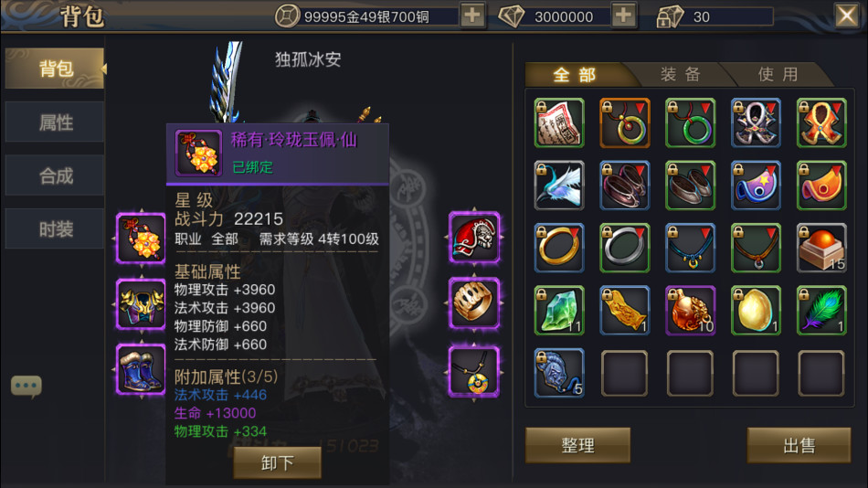Add diamonds with the plus button
This screenshot has width=868, height=488.
[623, 16]
